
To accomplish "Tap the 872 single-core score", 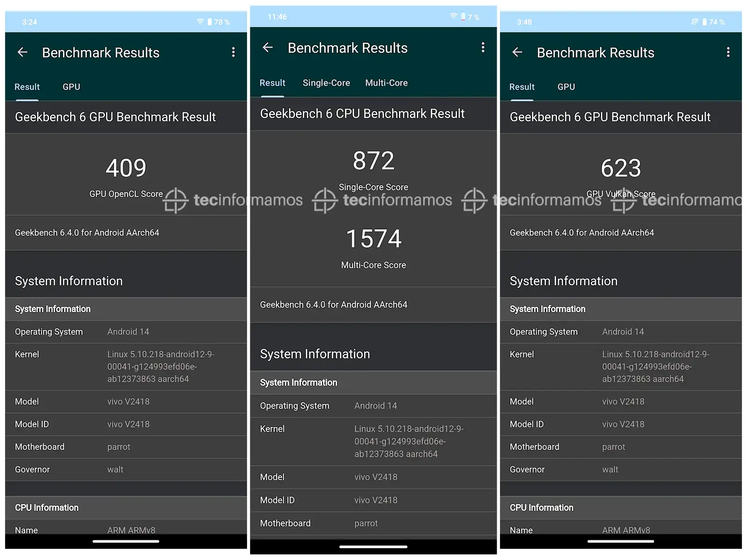I will 373,161.
